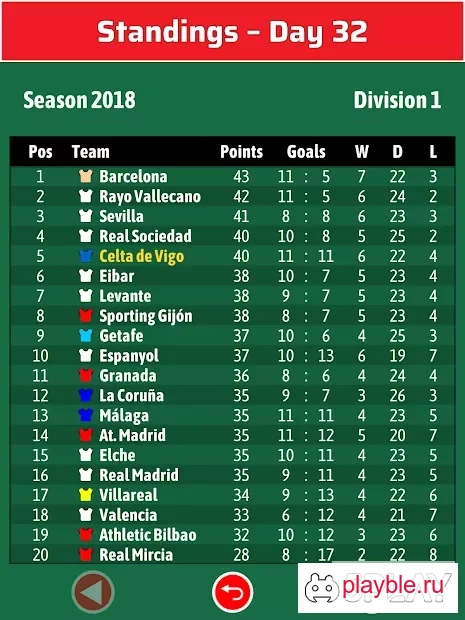Click the Points column header
Screen dimensions: 465x620
pos(241,151)
